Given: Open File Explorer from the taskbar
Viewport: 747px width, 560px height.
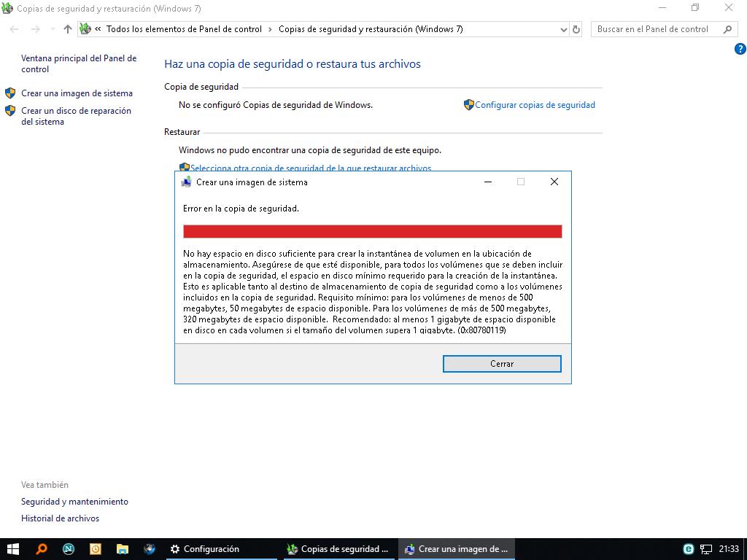Looking at the screenshot, I should pos(123,549).
